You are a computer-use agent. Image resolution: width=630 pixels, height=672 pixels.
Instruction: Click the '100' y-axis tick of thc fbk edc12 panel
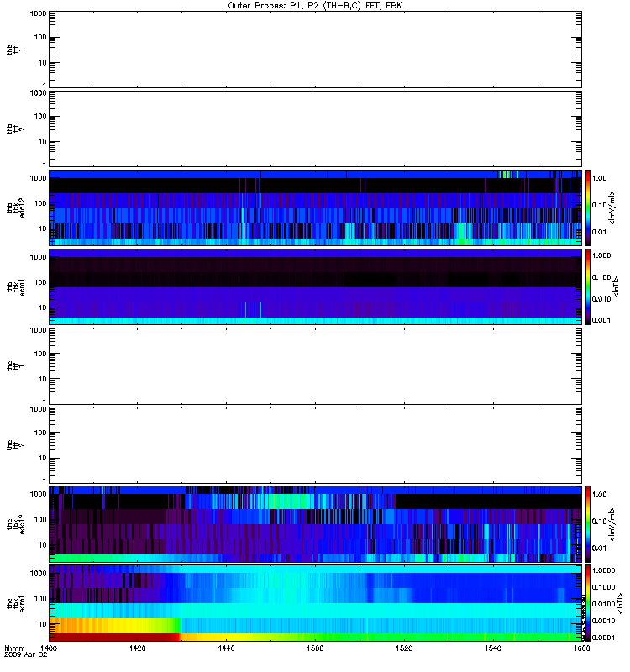[x=40, y=519]
